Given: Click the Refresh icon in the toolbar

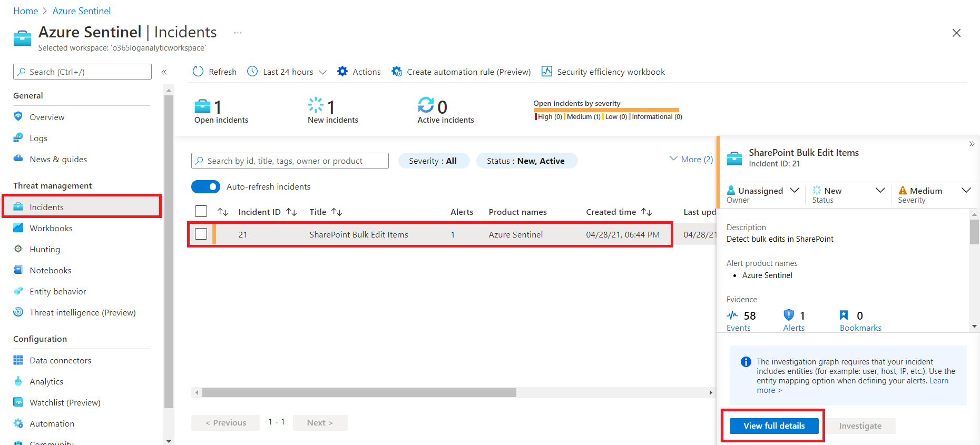Looking at the screenshot, I should (198, 72).
